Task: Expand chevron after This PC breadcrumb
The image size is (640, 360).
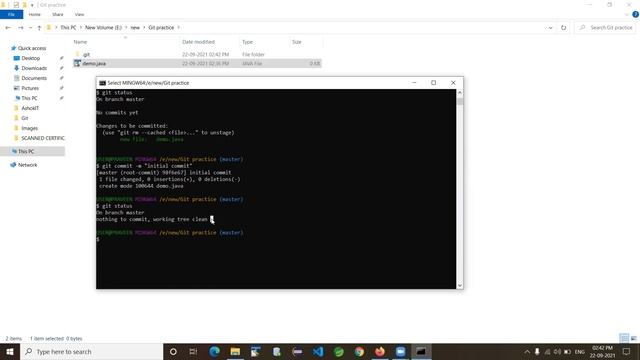Action: coord(81,27)
